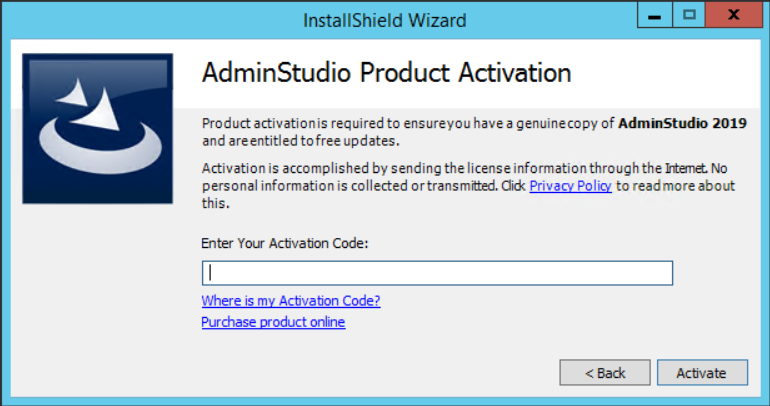Click into the Activation Code field
This screenshot has width=770, height=406.
pyautogui.click(x=437, y=273)
